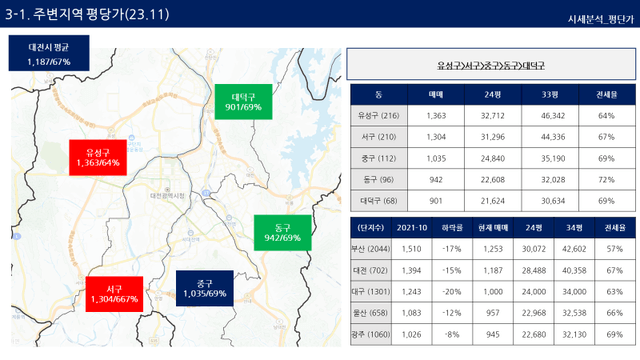Image resolution: width=640 pixels, height=360 pixels.
Task: Select the 대구 (1301) row label
Action: coord(371,292)
